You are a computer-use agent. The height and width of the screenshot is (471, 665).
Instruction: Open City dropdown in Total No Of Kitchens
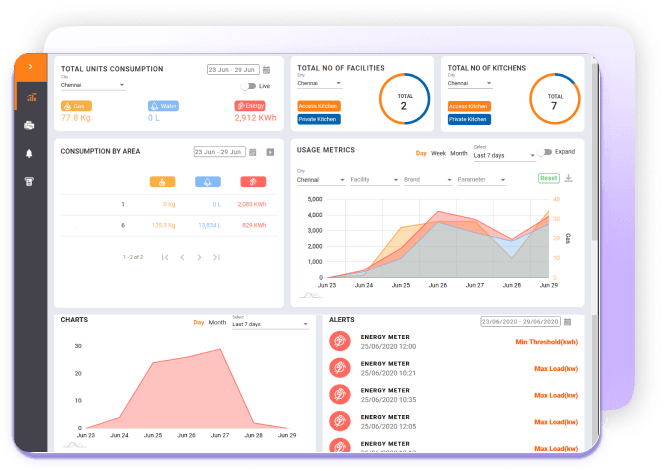470,84
